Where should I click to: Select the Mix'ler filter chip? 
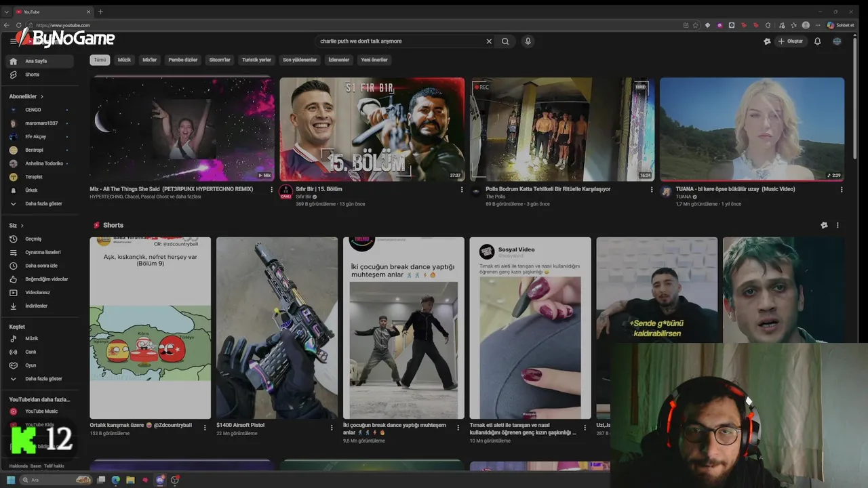pyautogui.click(x=149, y=60)
